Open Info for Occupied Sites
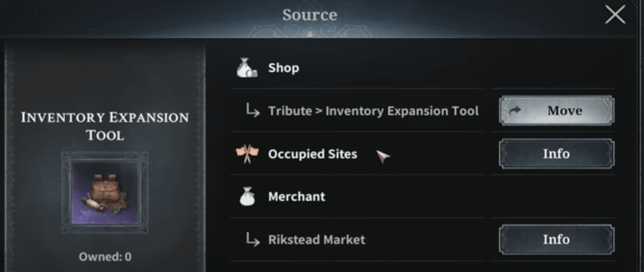 click(x=556, y=154)
